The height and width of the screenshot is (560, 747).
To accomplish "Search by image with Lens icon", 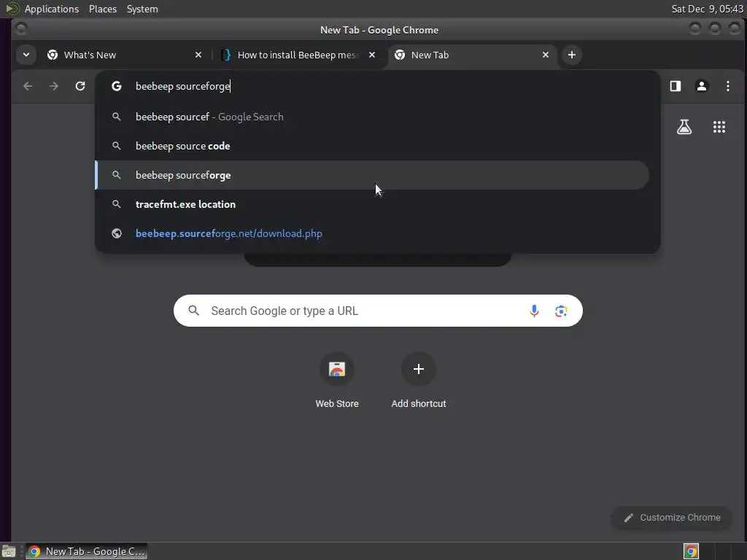I will [x=561, y=311].
